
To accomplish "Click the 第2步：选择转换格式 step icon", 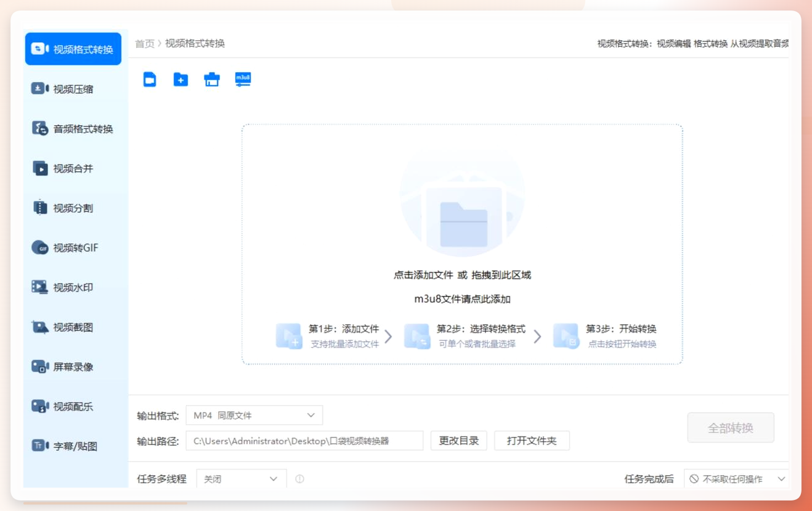I will tap(417, 336).
